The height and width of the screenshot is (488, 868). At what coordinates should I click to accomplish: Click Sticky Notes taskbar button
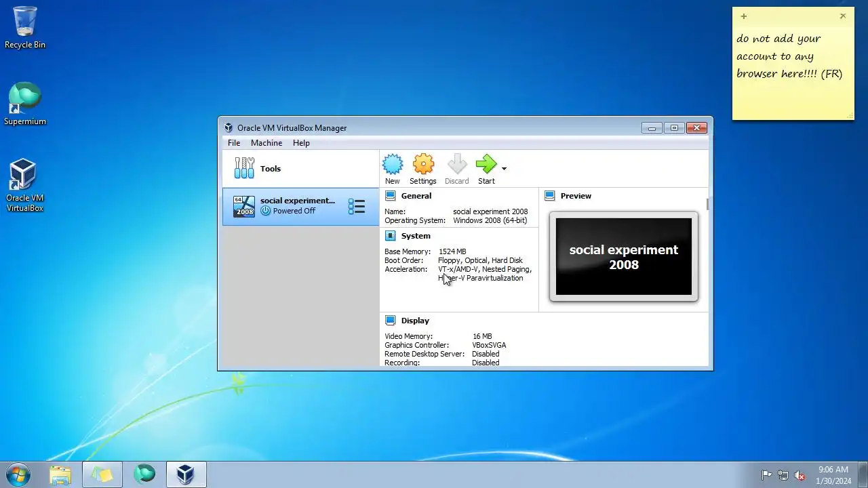[102, 474]
